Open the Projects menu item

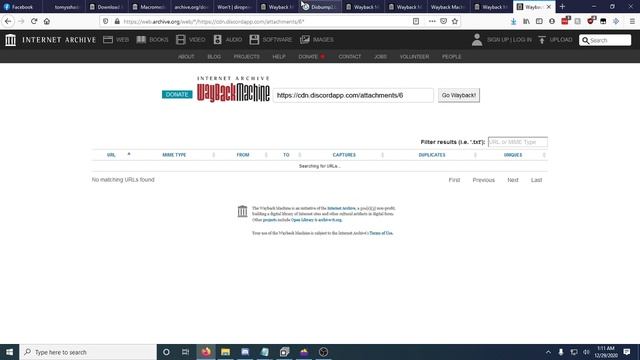click(247, 57)
